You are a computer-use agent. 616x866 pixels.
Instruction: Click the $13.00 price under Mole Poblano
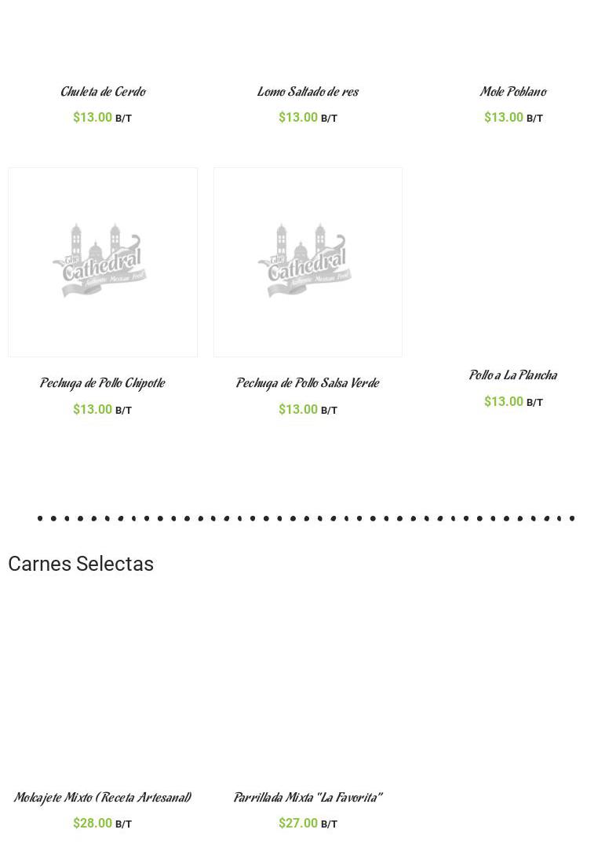pos(504,117)
